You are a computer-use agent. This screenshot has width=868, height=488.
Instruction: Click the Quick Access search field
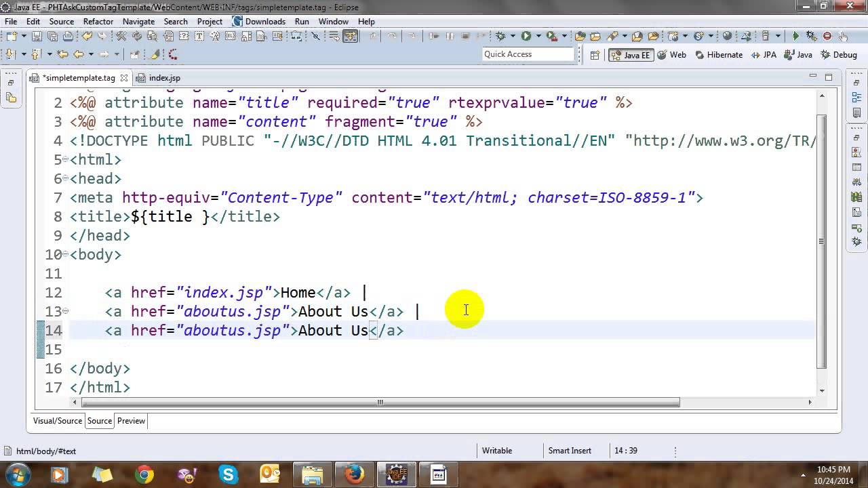528,54
